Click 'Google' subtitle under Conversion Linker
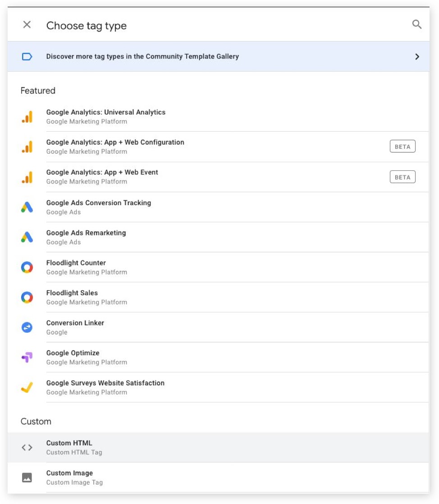Viewport: 439px width, 504px height. pos(57,332)
